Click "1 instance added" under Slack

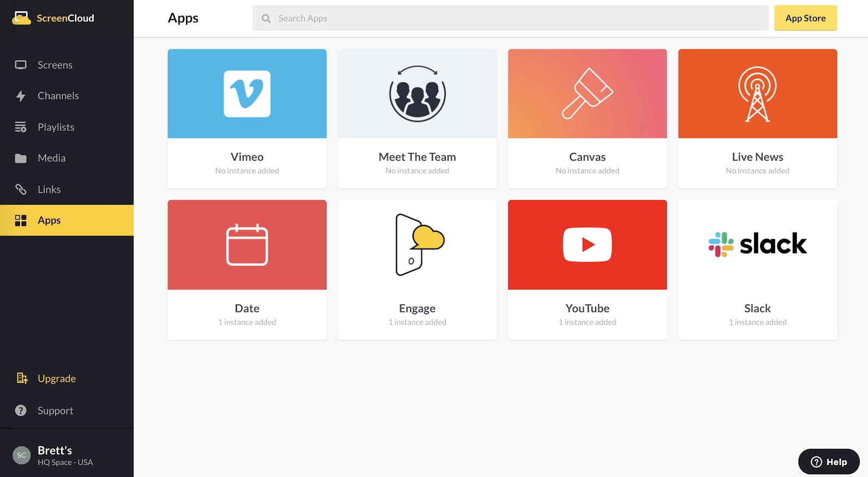(757, 322)
